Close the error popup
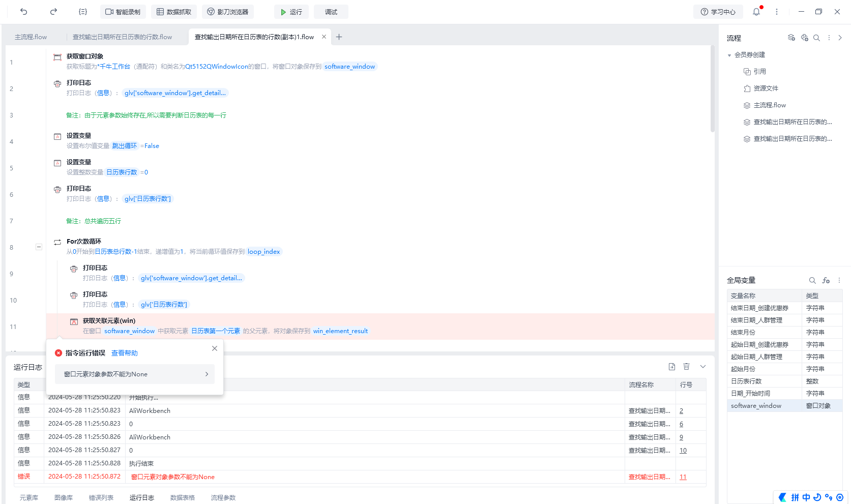Screen dimensions: 851x504 (x=215, y=348)
